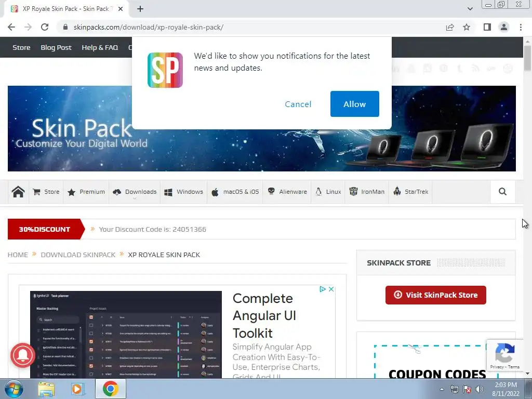Image resolution: width=532 pixels, height=399 pixels.
Task: Open the Premium star menu item
Action: point(86,192)
